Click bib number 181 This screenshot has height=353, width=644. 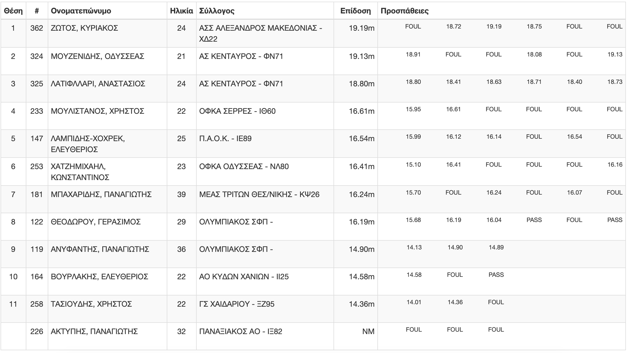(37, 195)
